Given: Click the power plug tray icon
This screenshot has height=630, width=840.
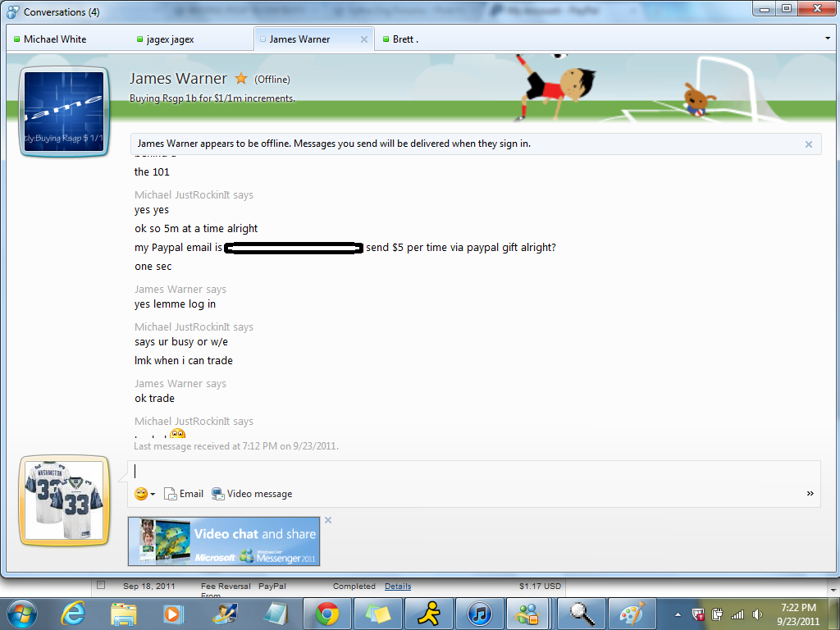Looking at the screenshot, I should (717, 614).
